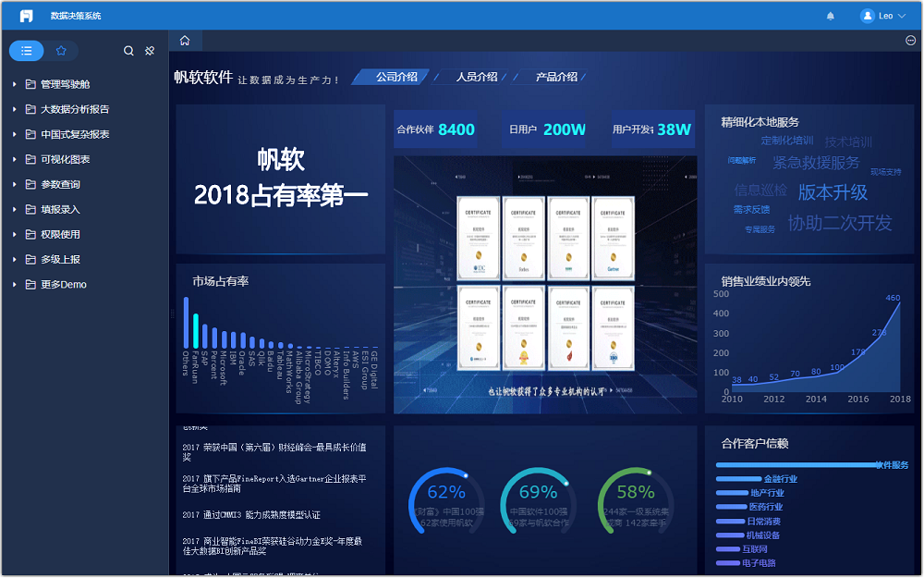Expand the 中国式复杂报表 folder arrow
The width and height of the screenshot is (924, 578).
click(x=14, y=134)
